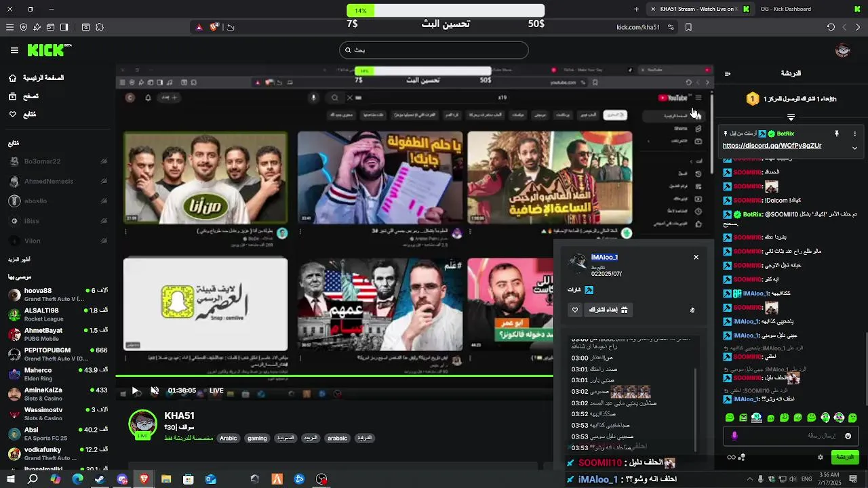Click the chat-only category link

189,439
